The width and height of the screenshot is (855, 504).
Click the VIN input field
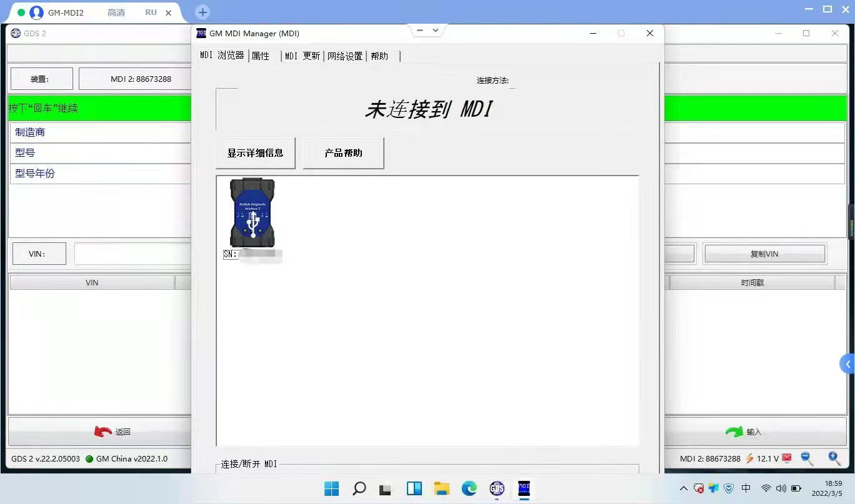(x=132, y=254)
